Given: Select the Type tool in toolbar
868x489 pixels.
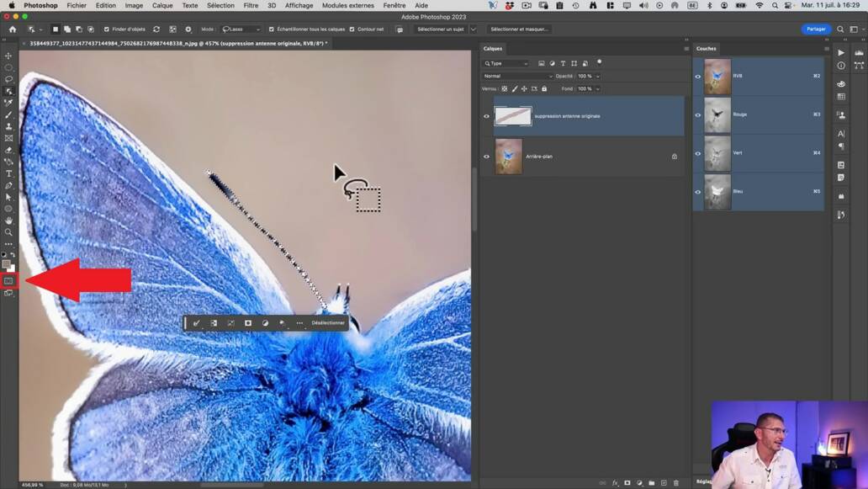Looking at the screenshot, I should (x=8, y=173).
